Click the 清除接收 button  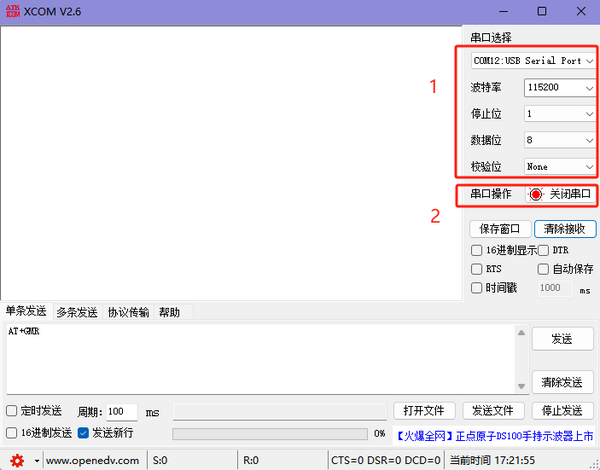coord(565,229)
